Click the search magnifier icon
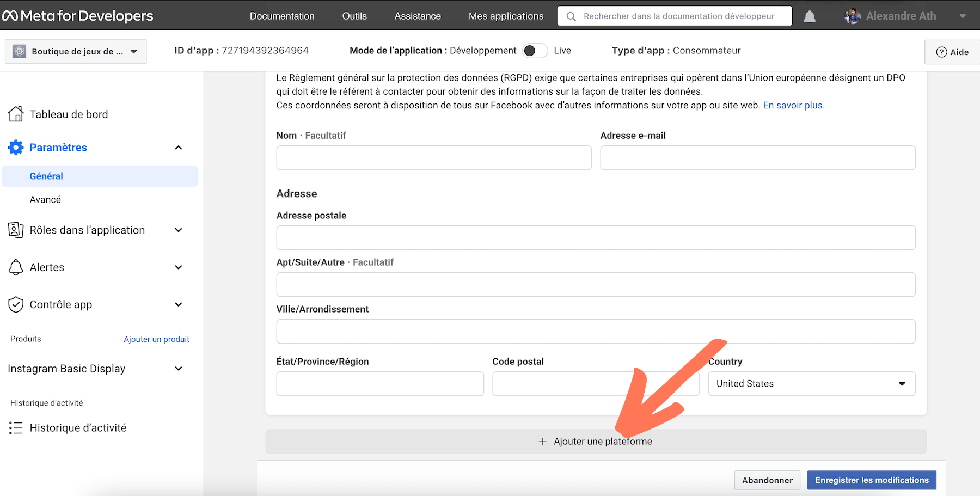 571,16
